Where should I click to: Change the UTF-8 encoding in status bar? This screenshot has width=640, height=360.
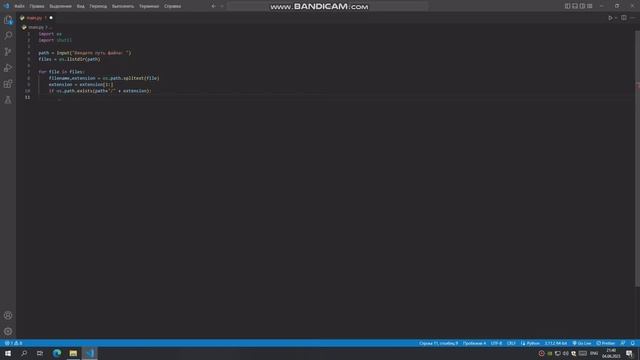click(x=496, y=343)
